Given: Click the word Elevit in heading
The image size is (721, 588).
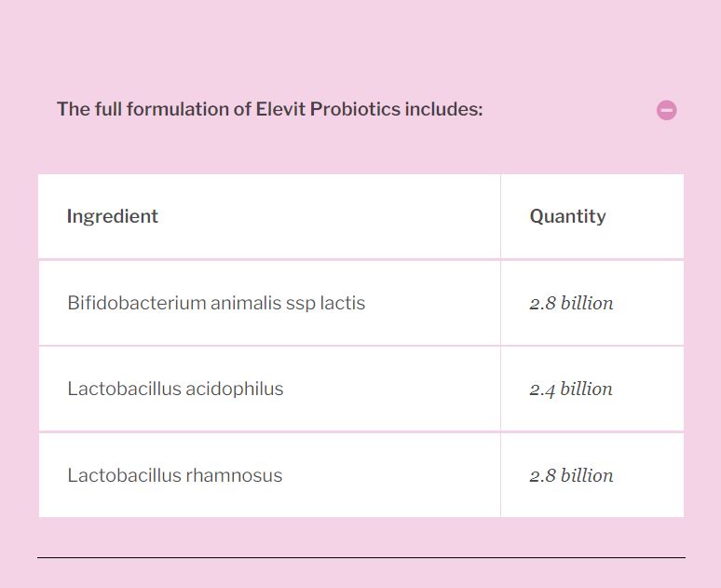Looking at the screenshot, I should pyautogui.click(x=280, y=110).
